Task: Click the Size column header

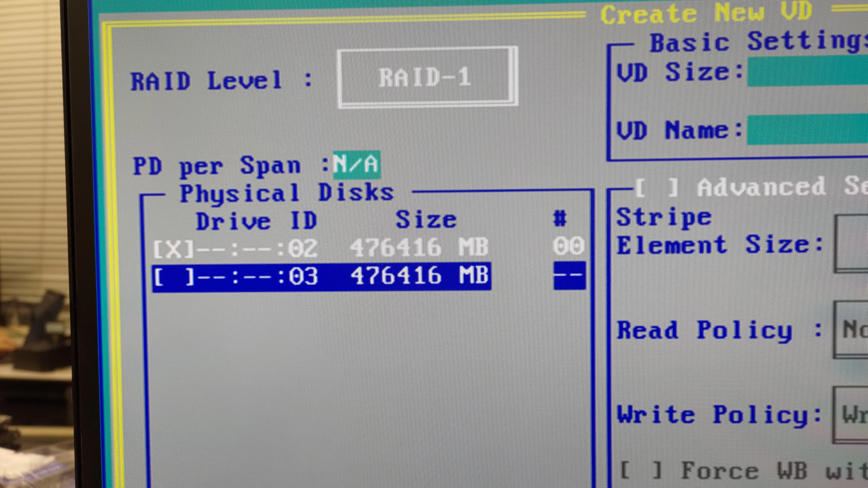Action: 426,219
